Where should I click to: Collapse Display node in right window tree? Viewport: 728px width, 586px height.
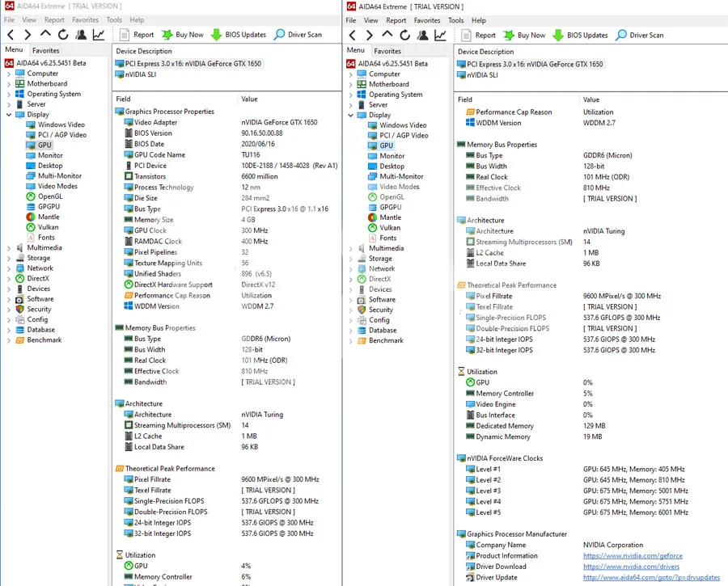(x=350, y=115)
